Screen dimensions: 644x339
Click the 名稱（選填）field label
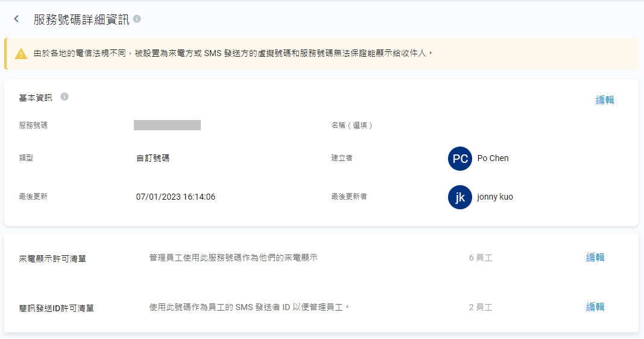352,125
